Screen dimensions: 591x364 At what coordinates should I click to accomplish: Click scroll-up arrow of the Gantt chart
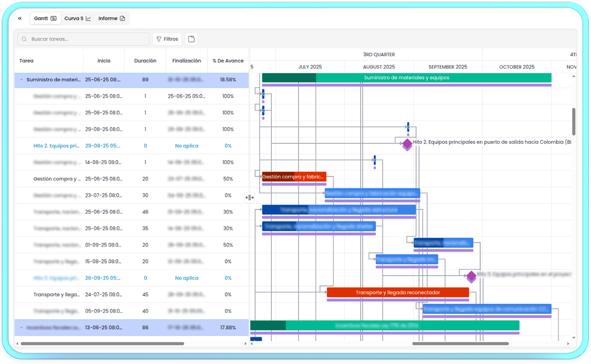[574, 76]
